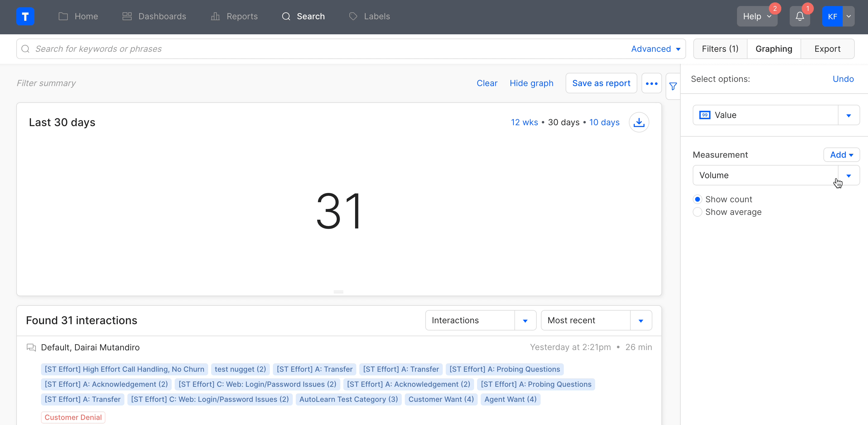868x425 pixels.
Task: Click the blue T app logo
Action: (x=25, y=16)
